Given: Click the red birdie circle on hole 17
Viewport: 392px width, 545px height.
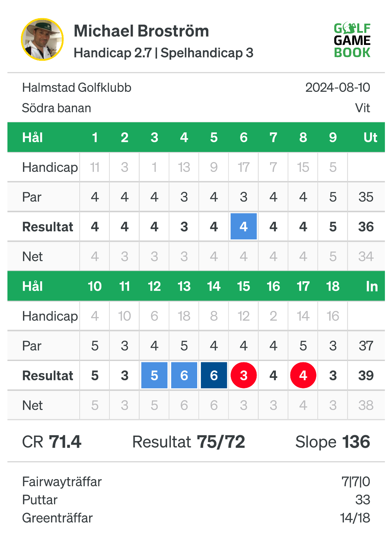Looking at the screenshot, I should tap(303, 375).
